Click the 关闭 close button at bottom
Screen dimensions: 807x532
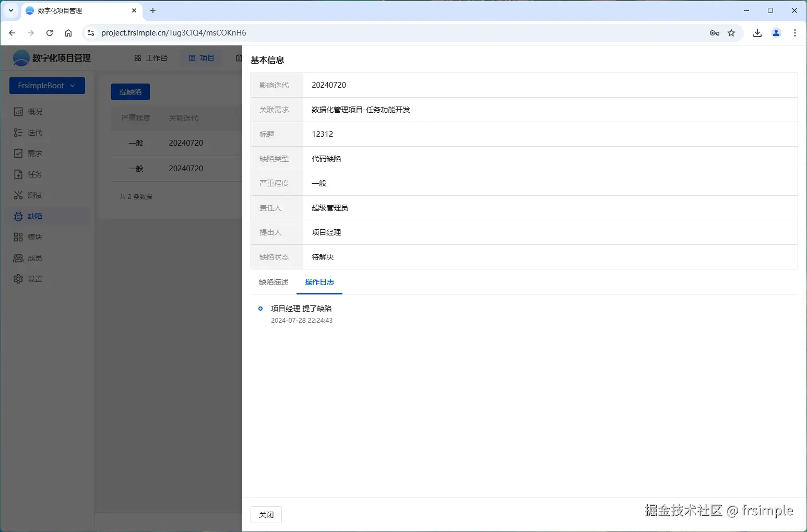click(266, 514)
